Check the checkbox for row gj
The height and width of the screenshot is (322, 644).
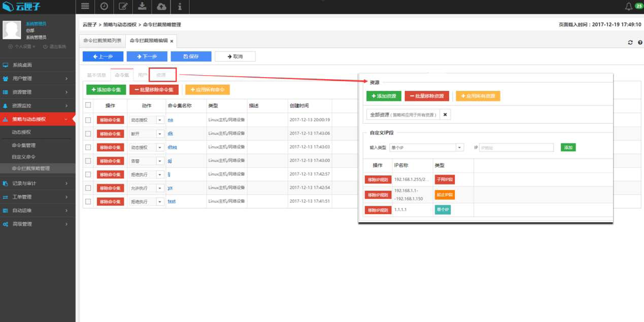pyautogui.click(x=88, y=160)
